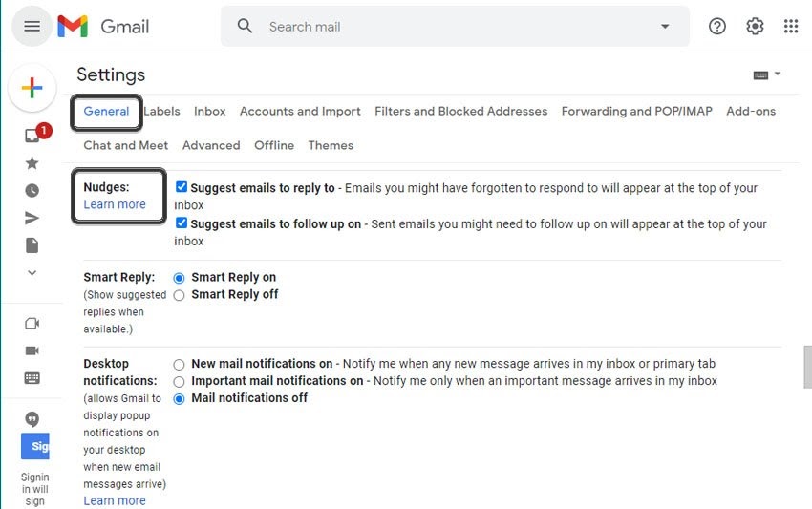Click the page vertical scrollbar thumb
Image resolution: width=812 pixels, height=509 pixels.
click(x=807, y=367)
